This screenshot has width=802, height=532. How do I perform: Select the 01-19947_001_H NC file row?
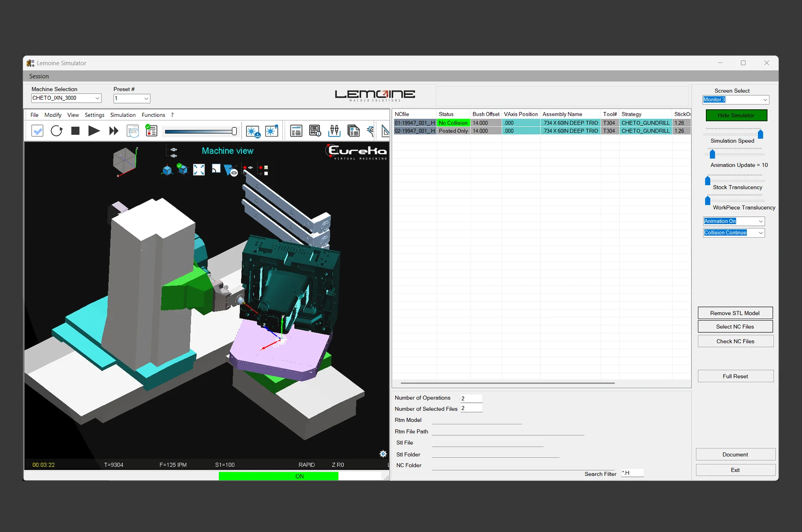(x=542, y=123)
